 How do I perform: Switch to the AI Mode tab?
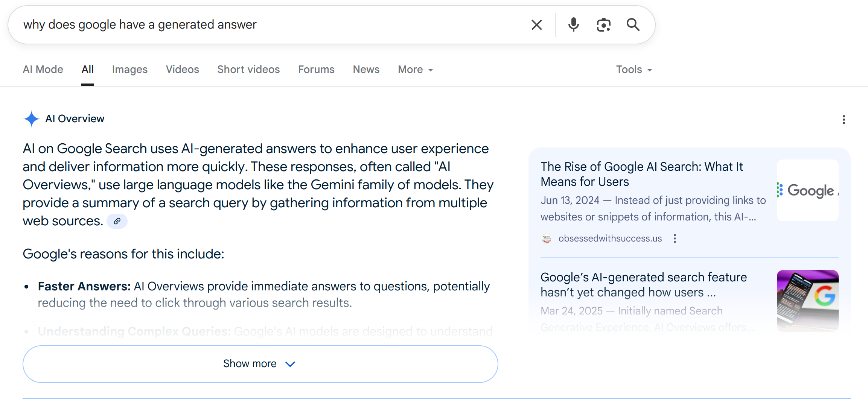tap(43, 70)
